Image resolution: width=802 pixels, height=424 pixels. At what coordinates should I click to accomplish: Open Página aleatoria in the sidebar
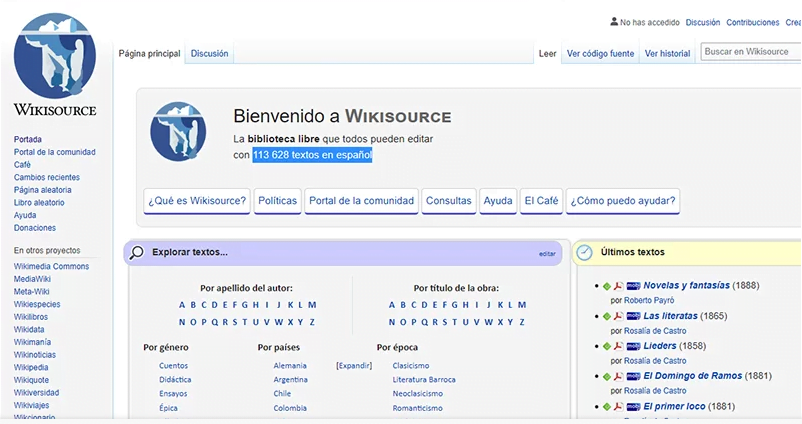point(43,190)
